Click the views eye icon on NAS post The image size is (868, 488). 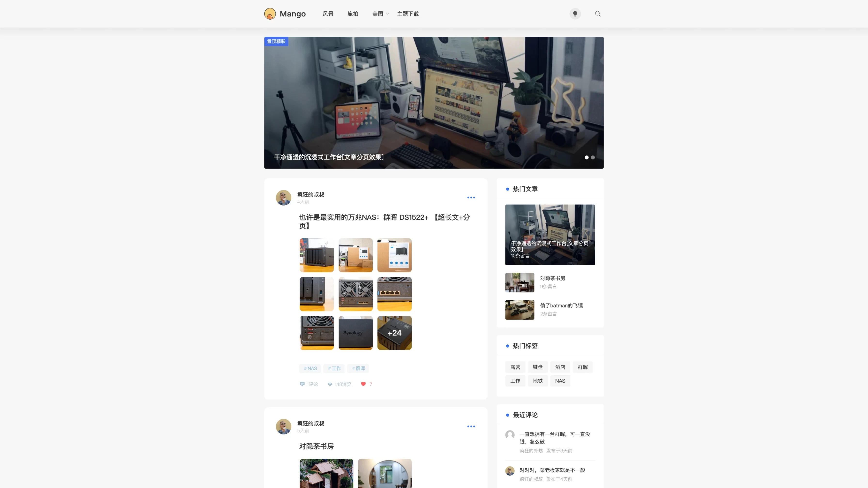click(330, 384)
